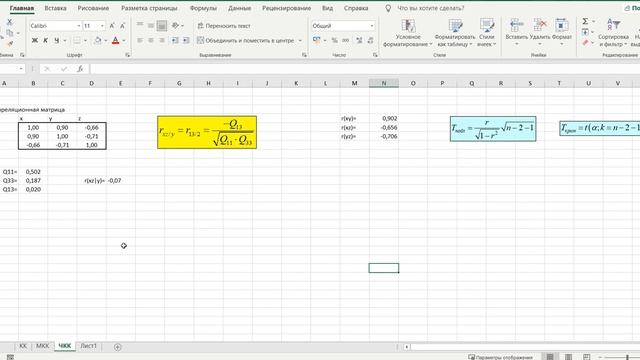The height and width of the screenshot is (360, 640).
Task: Toggle italic К formatting
Action: pyautogui.click(x=45, y=40)
